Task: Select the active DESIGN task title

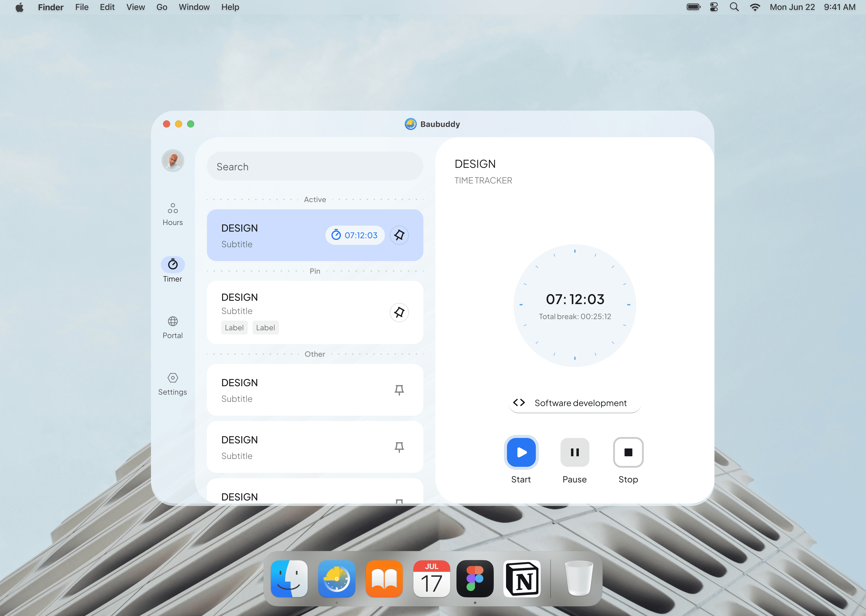Action: point(240,228)
